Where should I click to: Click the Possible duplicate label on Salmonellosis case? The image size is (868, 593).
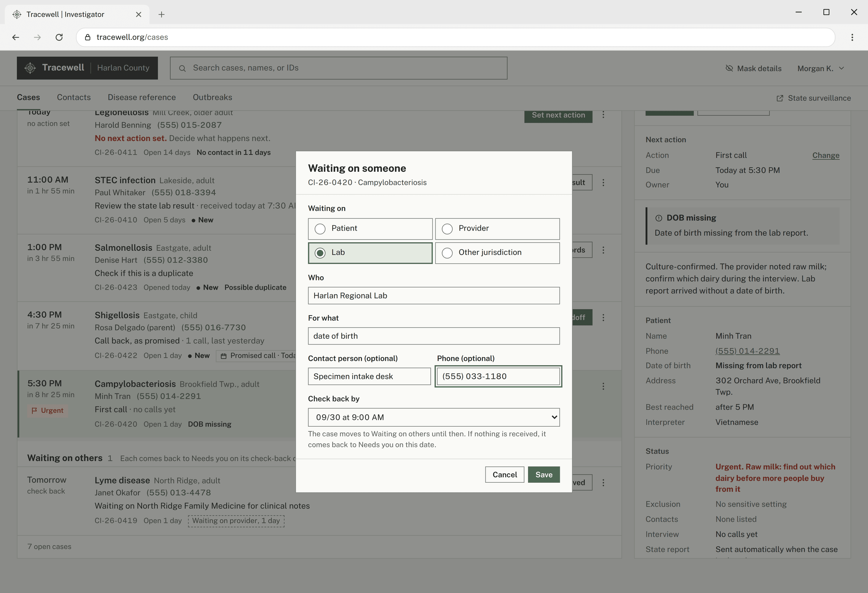(x=255, y=287)
